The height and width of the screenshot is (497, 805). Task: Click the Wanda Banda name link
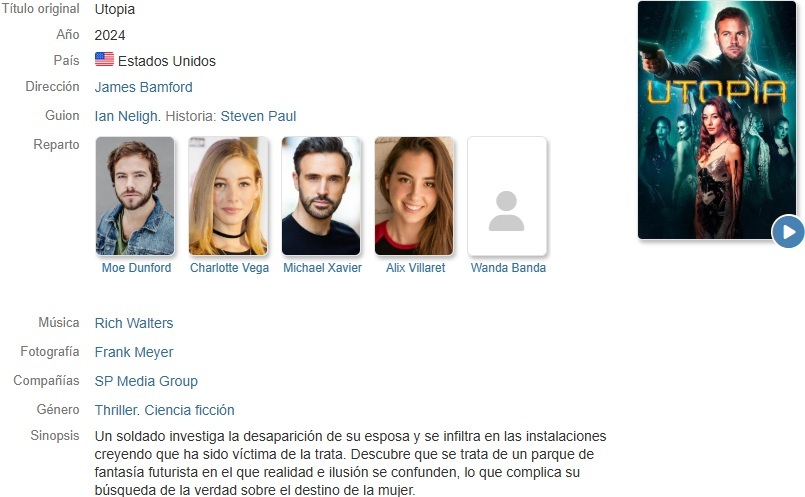click(508, 268)
